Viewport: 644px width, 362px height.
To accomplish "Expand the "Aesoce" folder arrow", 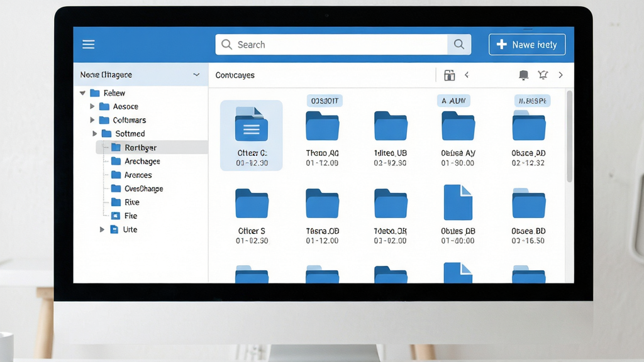I will [92, 106].
